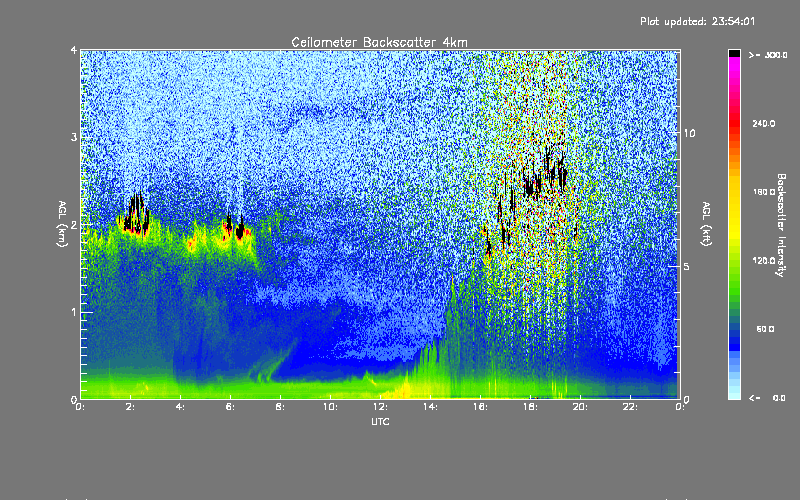800x500 pixels.
Task: Click the '4' tick on the km axis
Action: click(74, 50)
